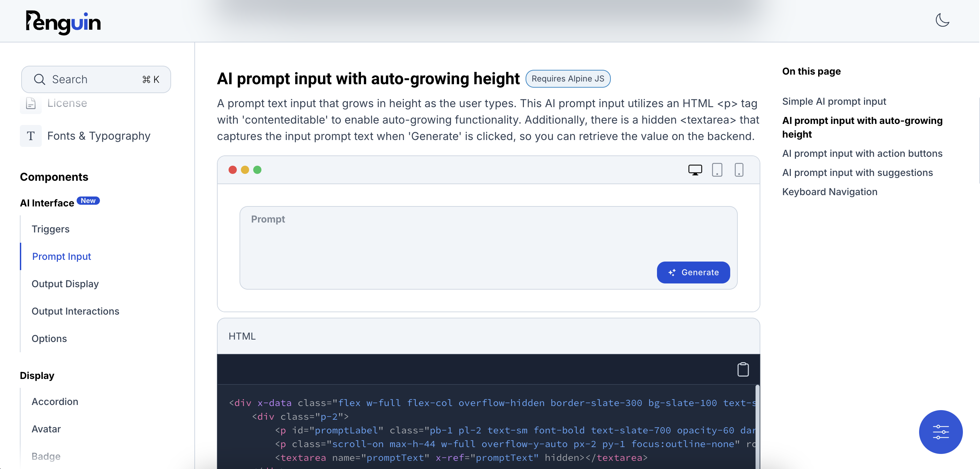The height and width of the screenshot is (469, 980).
Task: Switch preview to desktop view
Action: pyautogui.click(x=695, y=170)
